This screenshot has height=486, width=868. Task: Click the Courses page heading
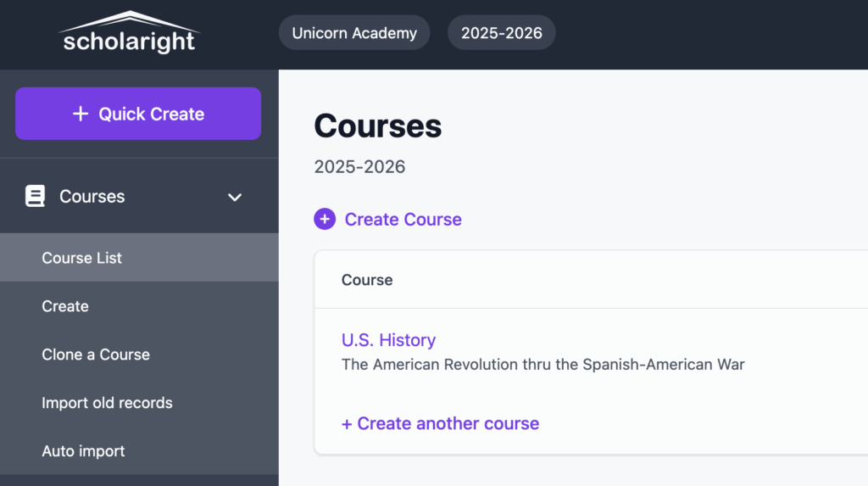click(x=378, y=126)
